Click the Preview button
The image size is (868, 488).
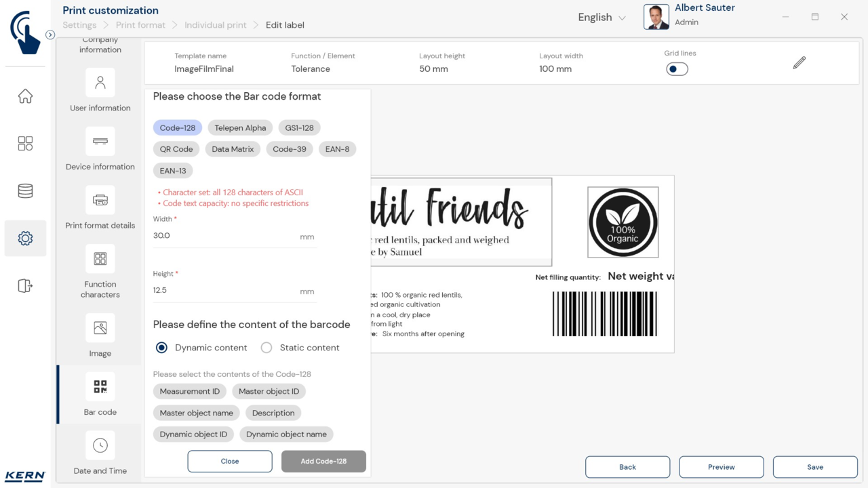[721, 467]
